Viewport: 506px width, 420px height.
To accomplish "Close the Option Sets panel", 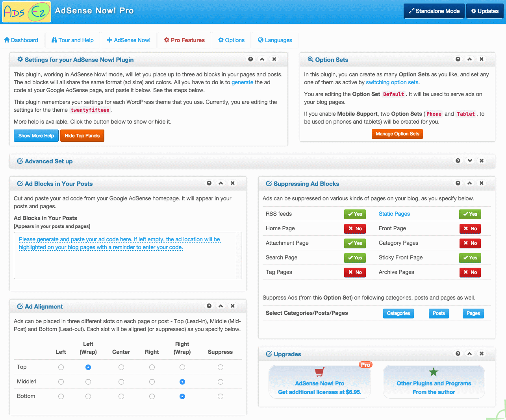I will coord(482,59).
